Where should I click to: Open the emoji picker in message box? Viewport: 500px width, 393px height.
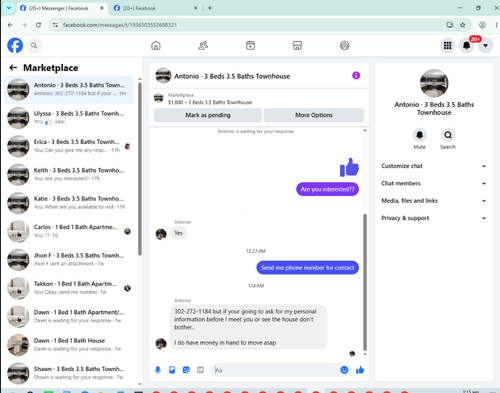344,370
